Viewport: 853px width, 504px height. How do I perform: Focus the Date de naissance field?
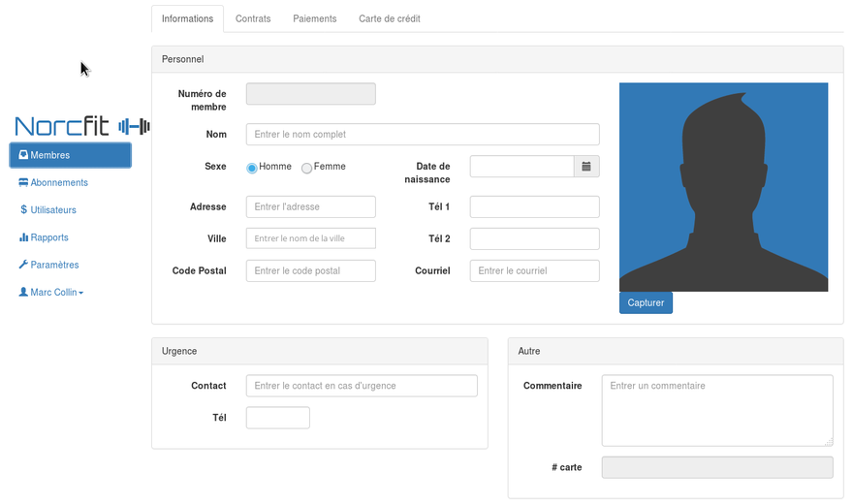(x=522, y=167)
